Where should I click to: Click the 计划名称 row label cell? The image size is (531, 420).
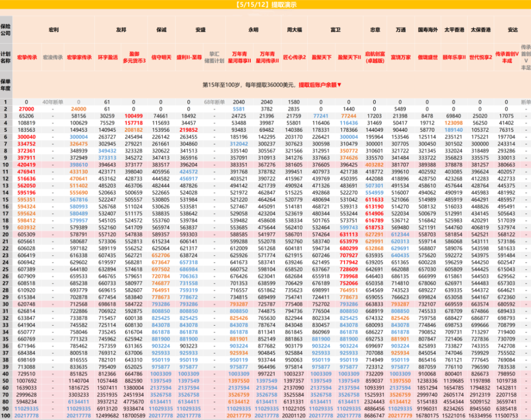6,58
